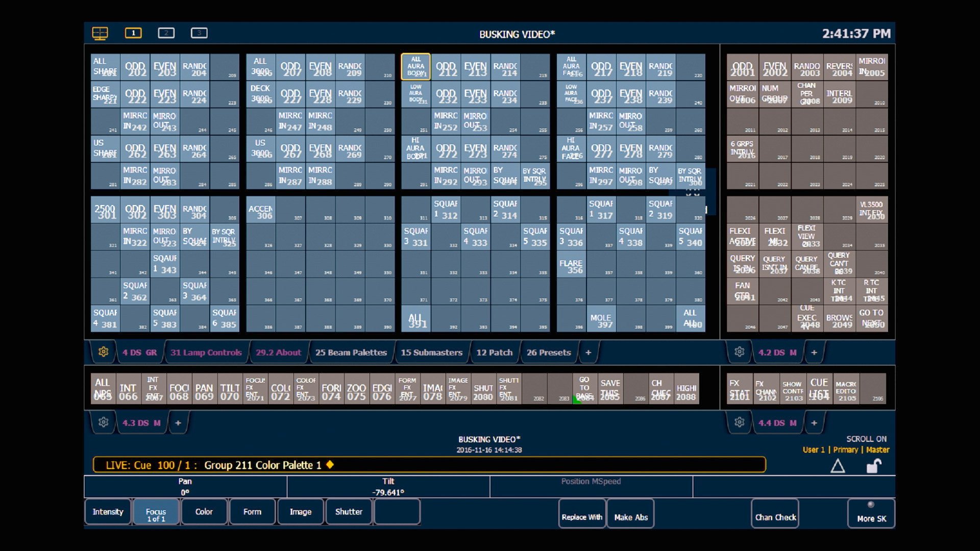The image size is (980, 551).
Task: Click the Chan Check softkey
Action: [775, 514]
